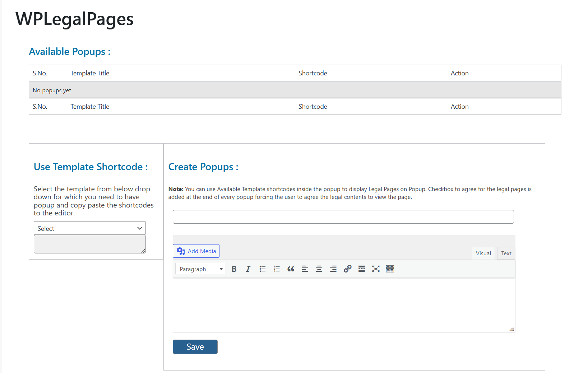588x373 pixels.
Task: Open the Paragraph format dropdown
Action: pyautogui.click(x=200, y=269)
